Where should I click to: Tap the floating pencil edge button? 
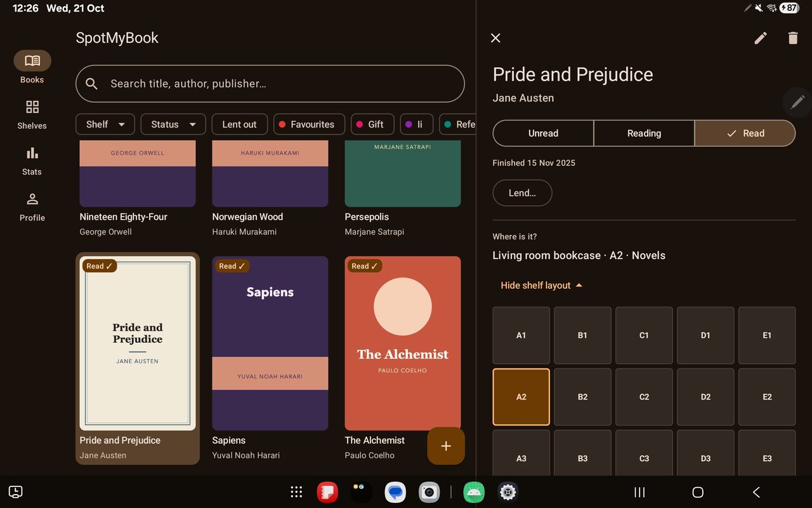point(797,102)
